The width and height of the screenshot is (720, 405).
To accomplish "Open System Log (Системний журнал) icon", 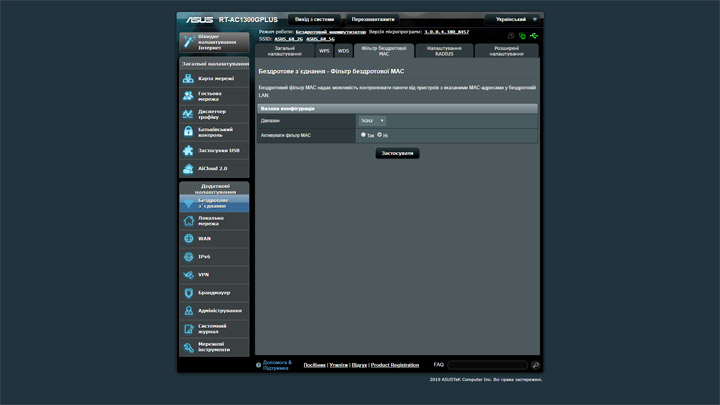I will coord(188,329).
